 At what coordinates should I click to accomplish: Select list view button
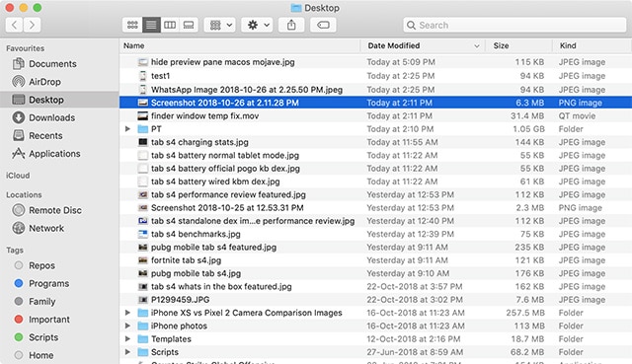(151, 25)
